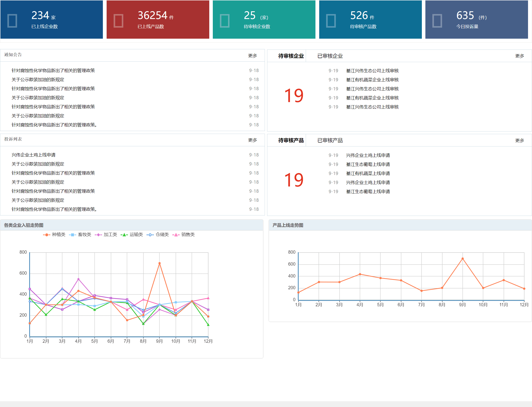Image resolution: width=532 pixels, height=407 pixels.
Task: Open 更多 in 投诉列表 panel
Action: (252, 140)
